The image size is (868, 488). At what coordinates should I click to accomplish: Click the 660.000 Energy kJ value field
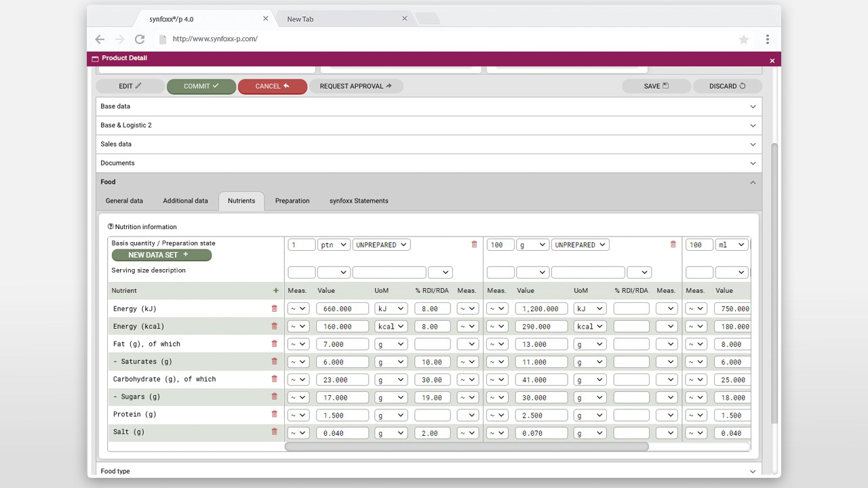pyautogui.click(x=342, y=308)
